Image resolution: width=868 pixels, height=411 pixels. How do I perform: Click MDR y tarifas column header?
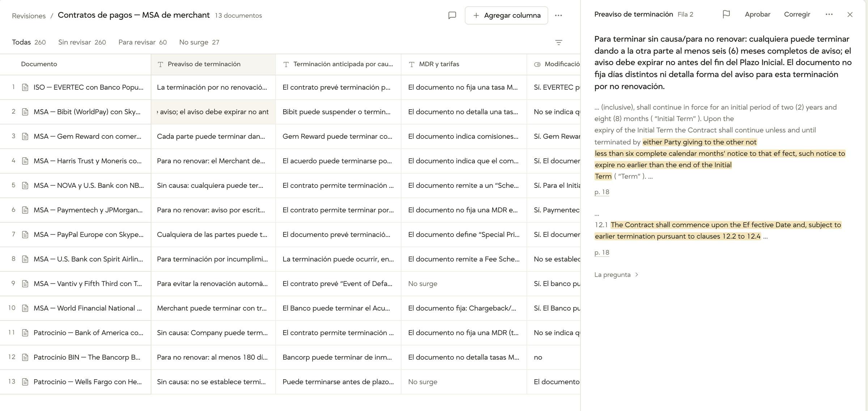coord(464,64)
